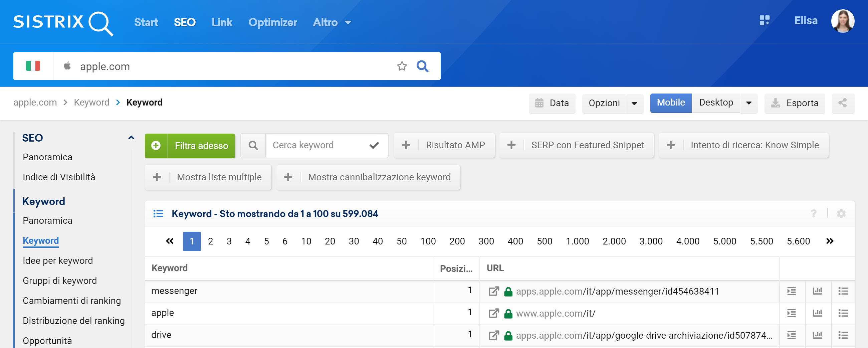This screenshot has width=868, height=348.
Task: Open the SEO tab
Action: 184,22
